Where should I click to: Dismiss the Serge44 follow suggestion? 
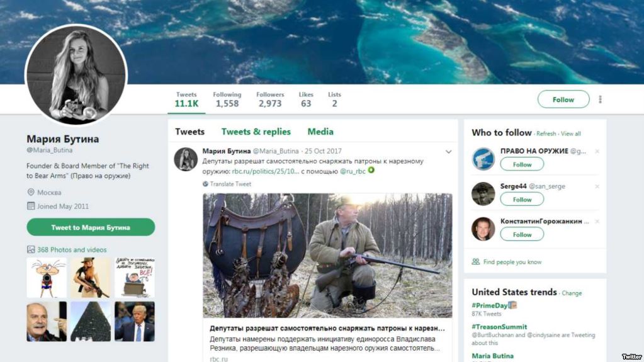(597, 186)
